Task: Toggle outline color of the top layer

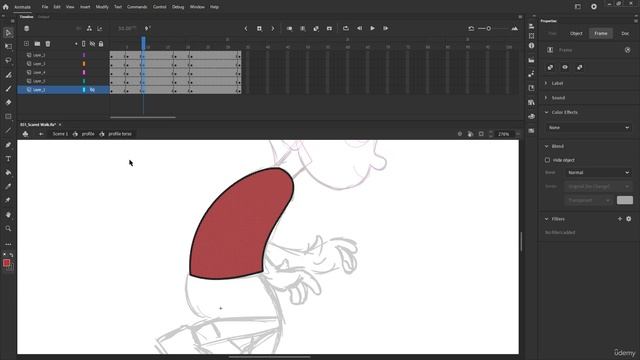Action: (84, 55)
